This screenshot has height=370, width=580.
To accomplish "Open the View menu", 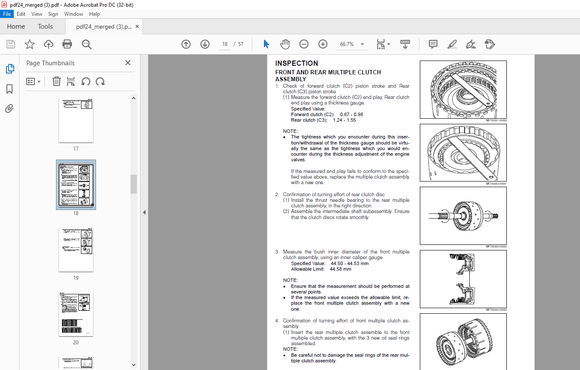I will click(37, 14).
